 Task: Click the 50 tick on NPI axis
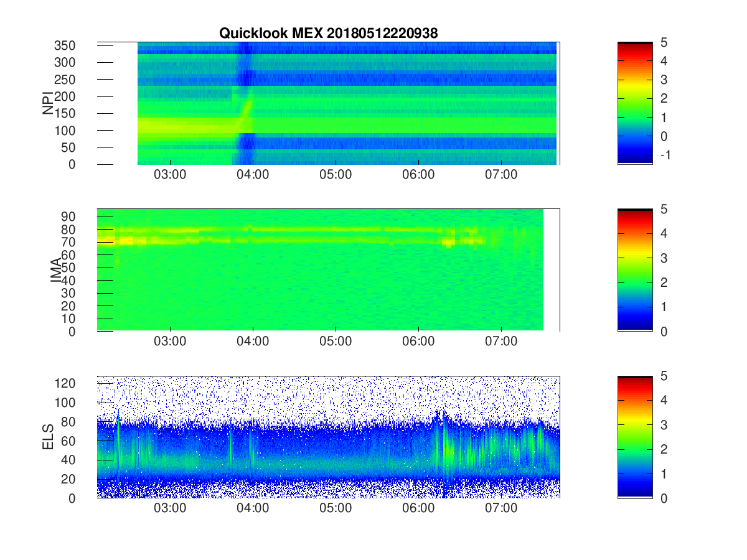(68, 147)
